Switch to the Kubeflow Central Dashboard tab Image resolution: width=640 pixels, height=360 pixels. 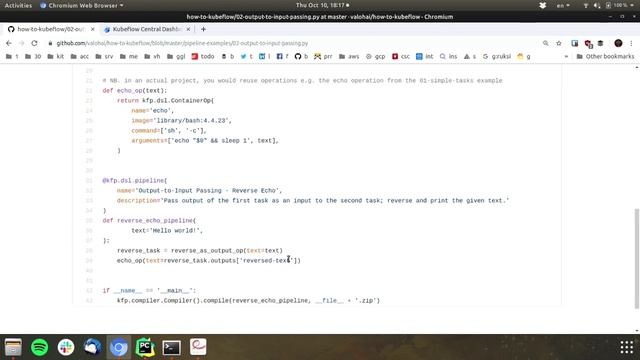coord(147,29)
